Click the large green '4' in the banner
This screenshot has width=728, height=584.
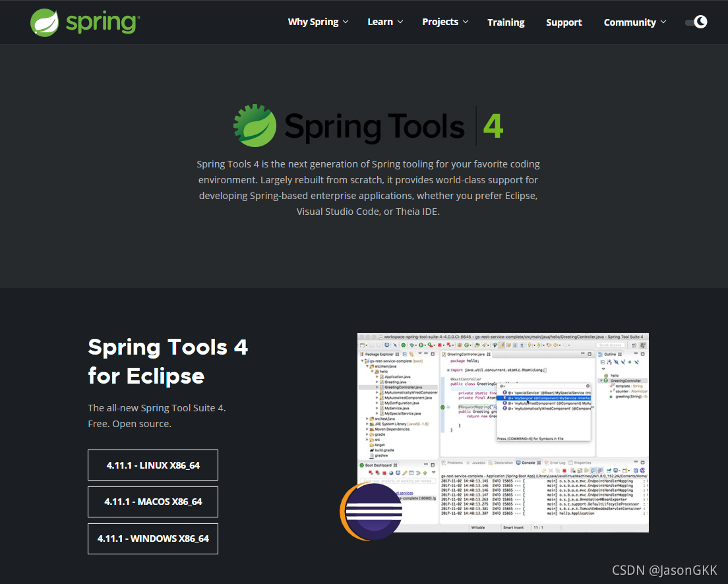(493, 127)
